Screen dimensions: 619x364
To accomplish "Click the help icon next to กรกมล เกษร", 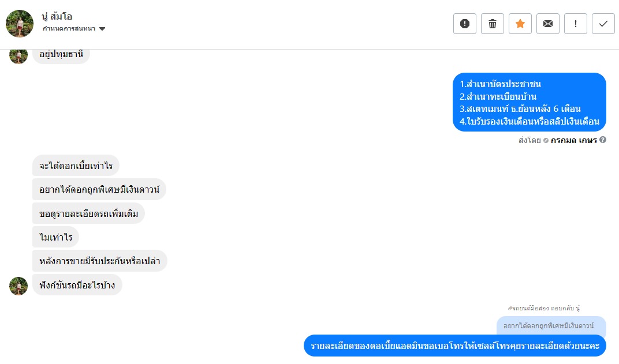I will click(603, 140).
